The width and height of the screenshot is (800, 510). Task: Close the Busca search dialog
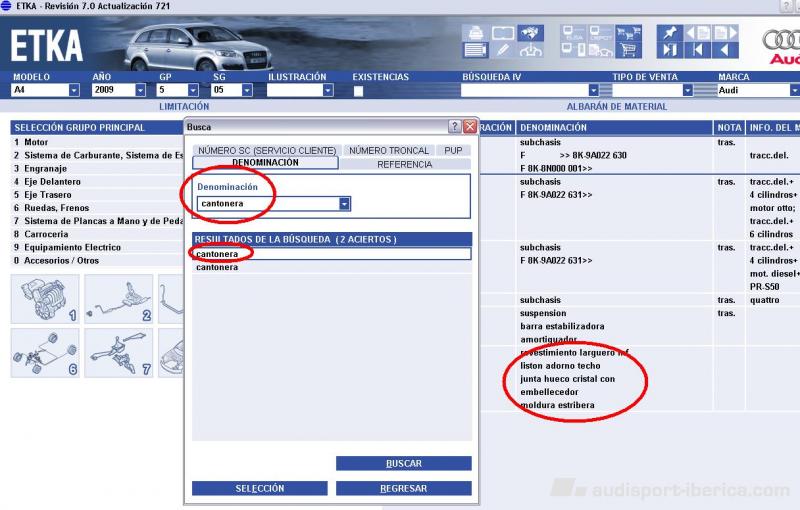point(469,126)
